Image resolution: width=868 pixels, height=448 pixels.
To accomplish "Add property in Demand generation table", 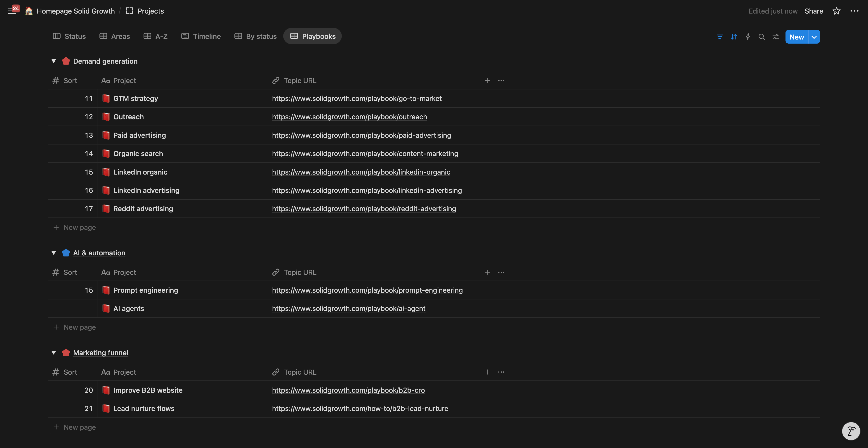I will [x=487, y=80].
